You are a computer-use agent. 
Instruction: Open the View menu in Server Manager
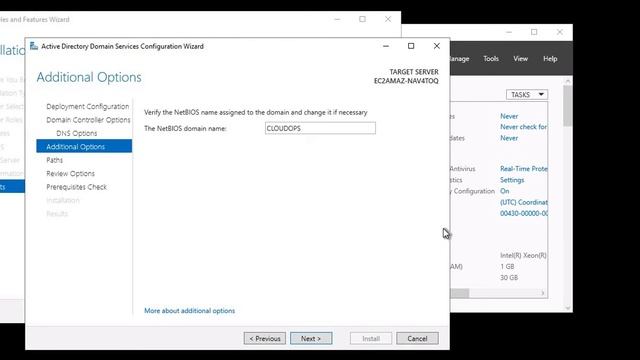[x=520, y=59]
